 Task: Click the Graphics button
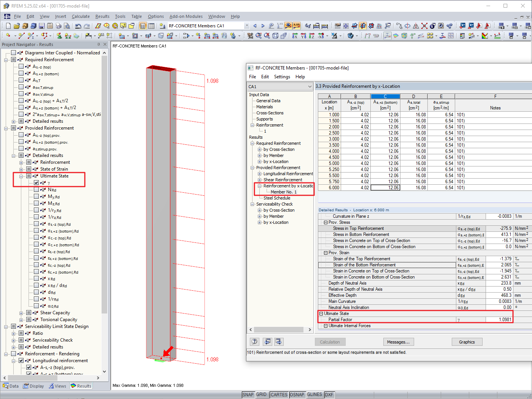467,342
